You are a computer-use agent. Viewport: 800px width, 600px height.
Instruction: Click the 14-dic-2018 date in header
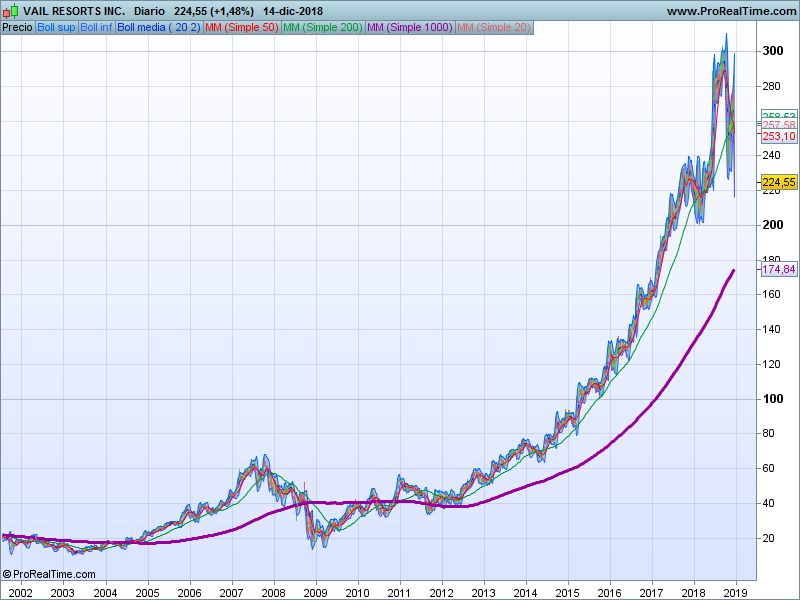[293, 11]
